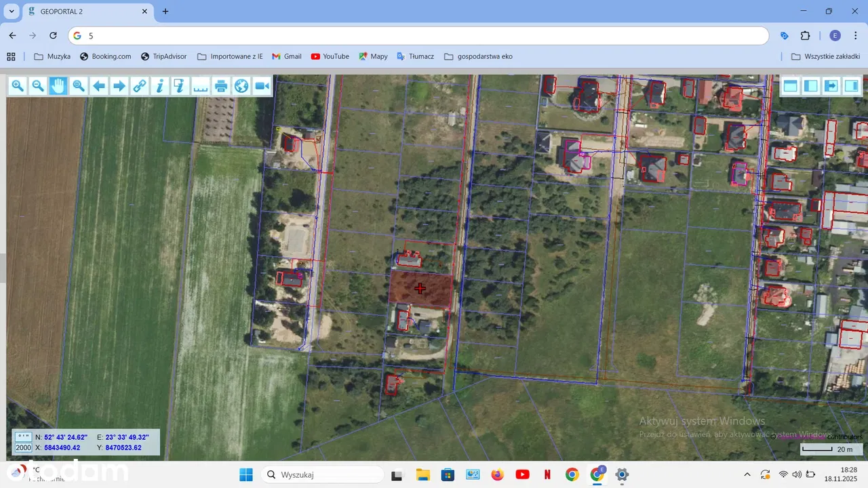Click the video camera icon in toolbar
This screenshot has height=488, width=868.
262,85
